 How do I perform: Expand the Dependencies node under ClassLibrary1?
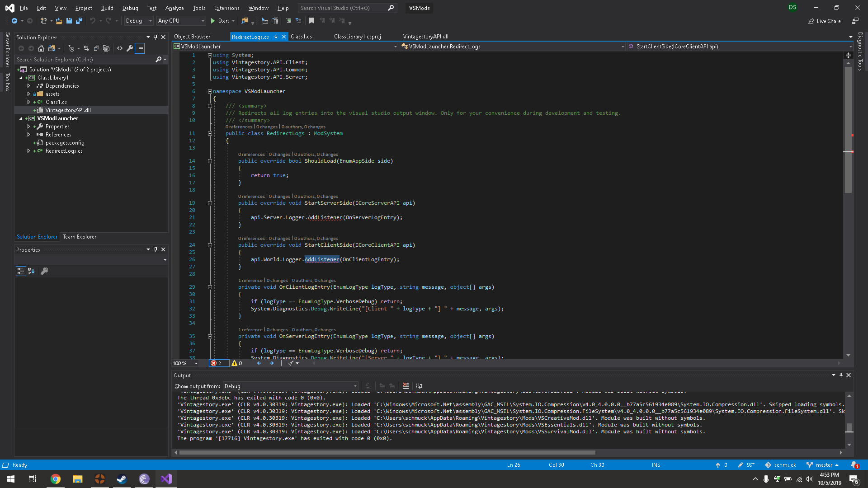(28, 86)
